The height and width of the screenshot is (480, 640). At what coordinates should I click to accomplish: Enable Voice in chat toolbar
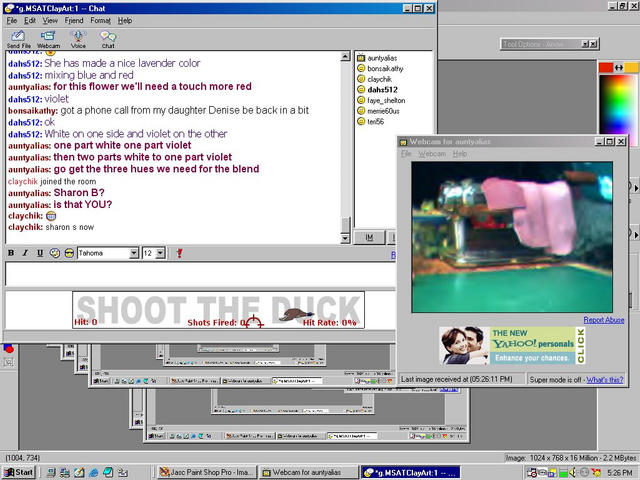click(x=78, y=39)
